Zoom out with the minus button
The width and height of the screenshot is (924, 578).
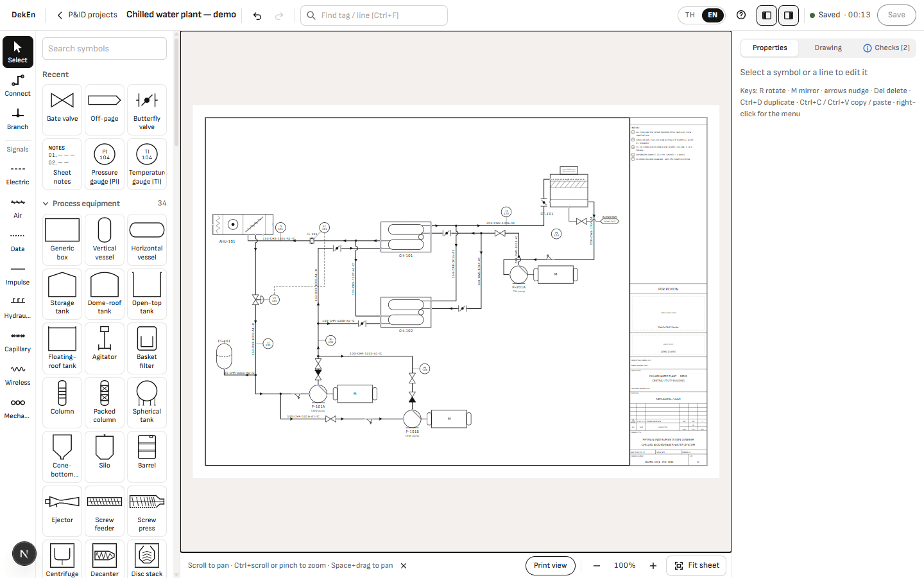[x=597, y=566]
